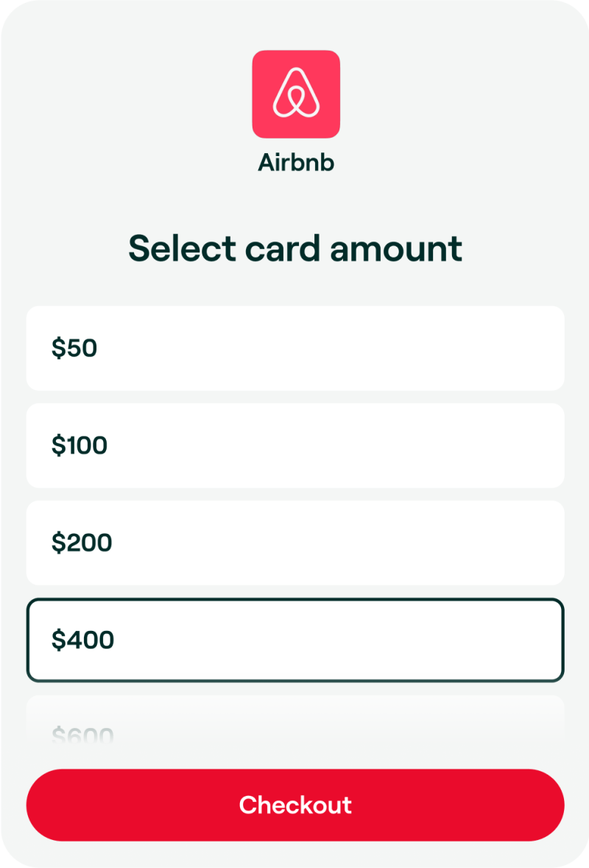This screenshot has width=589, height=868.
Task: Choose the $100 gift card option
Action: click(x=295, y=445)
